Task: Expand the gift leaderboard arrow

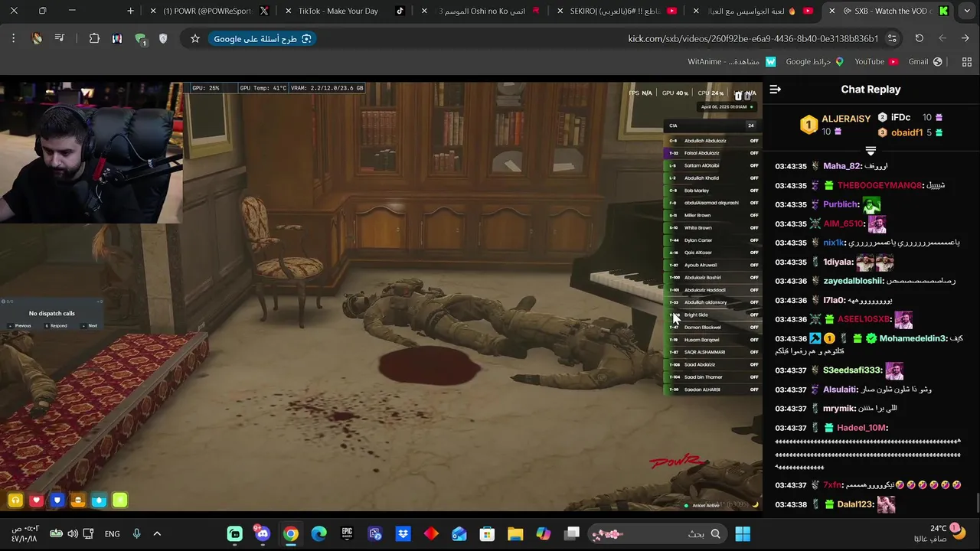Action: (x=871, y=151)
